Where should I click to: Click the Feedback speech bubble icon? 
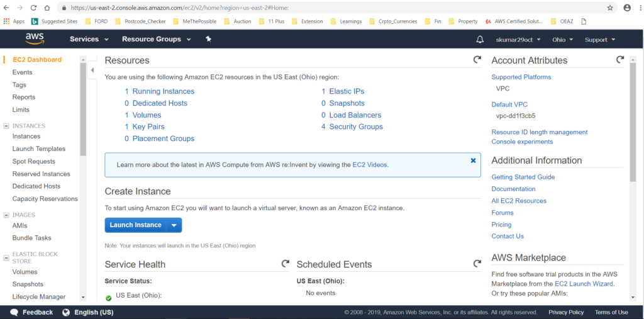click(14, 312)
